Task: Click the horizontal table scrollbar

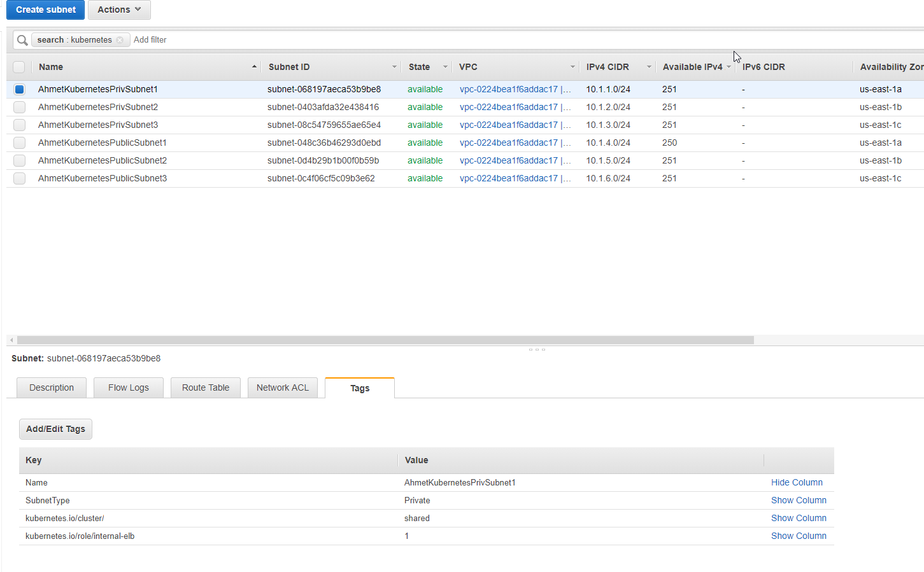Action: (381, 339)
